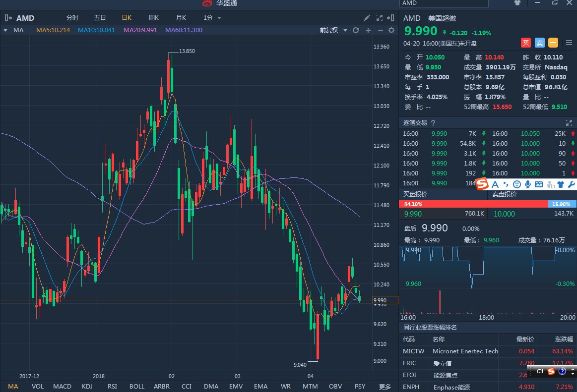577x392 pixels.
Task: Toggle the yellow minus watchlist button
Action: point(553,43)
